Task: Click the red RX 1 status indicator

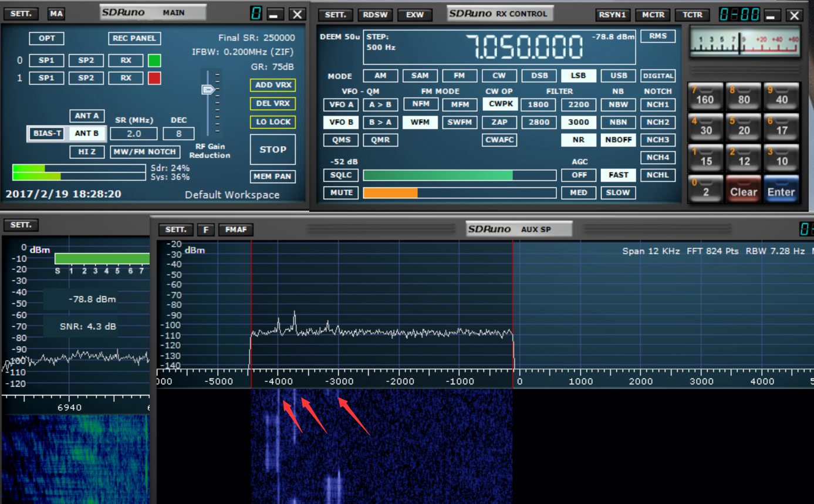Action: pos(154,78)
